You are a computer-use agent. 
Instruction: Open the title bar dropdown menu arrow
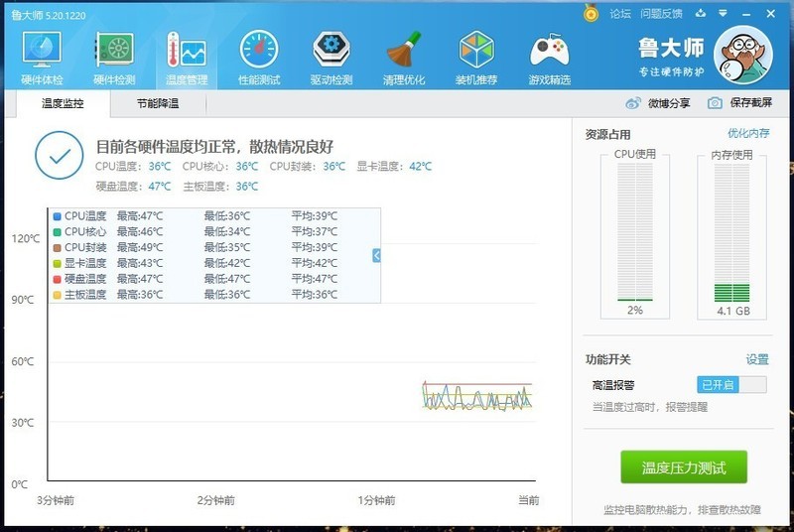[x=724, y=14]
